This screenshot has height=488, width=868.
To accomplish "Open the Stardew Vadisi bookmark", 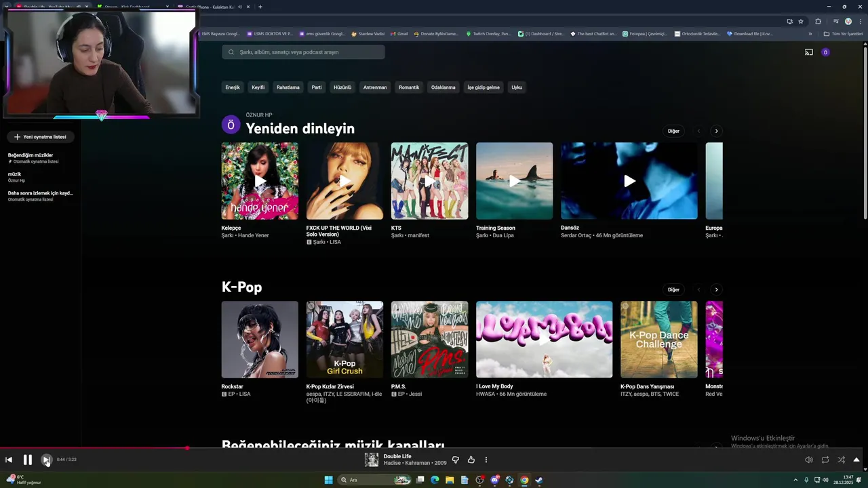I will point(367,33).
